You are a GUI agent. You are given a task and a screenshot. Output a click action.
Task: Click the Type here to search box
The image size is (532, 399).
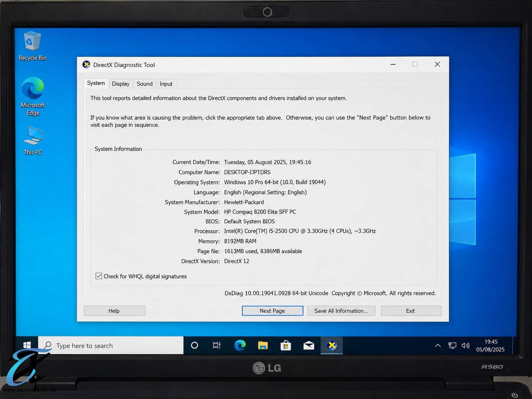[111, 345]
